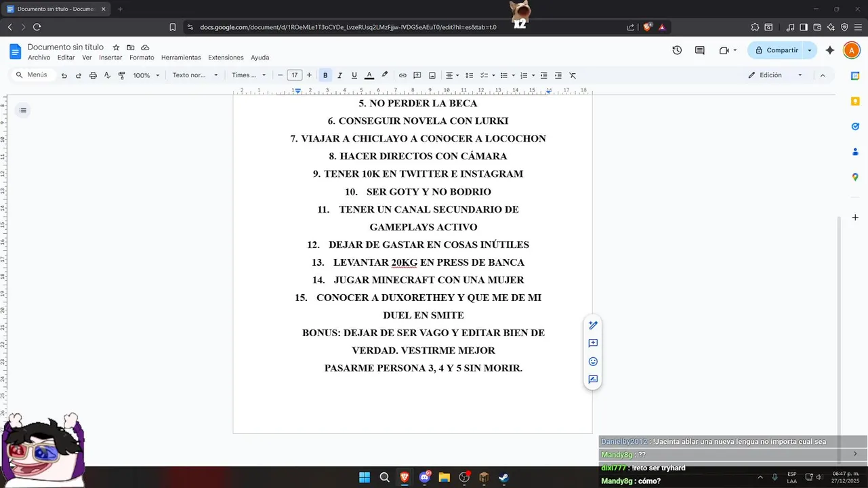
Task: Open the text alignment dropdown
Action: point(452,75)
